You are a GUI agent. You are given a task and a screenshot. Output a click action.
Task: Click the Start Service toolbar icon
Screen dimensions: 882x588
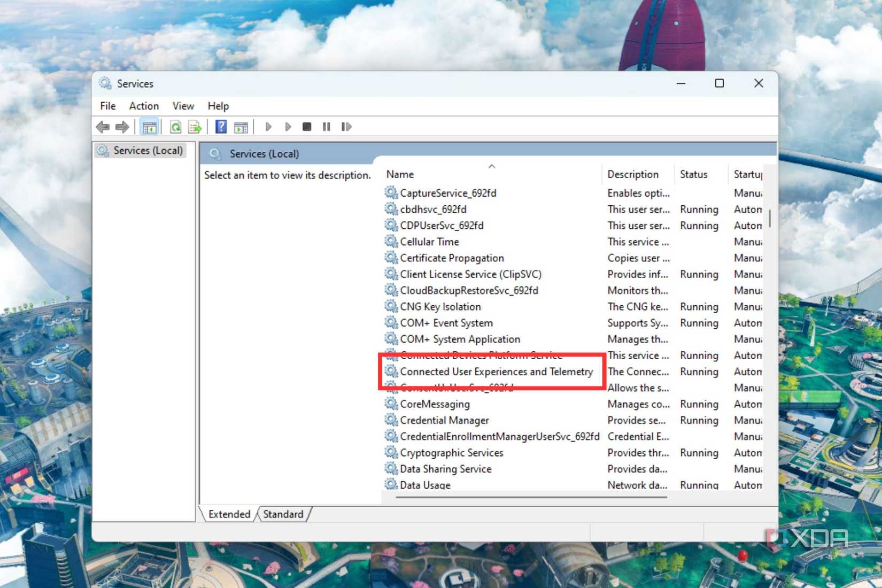click(x=268, y=127)
